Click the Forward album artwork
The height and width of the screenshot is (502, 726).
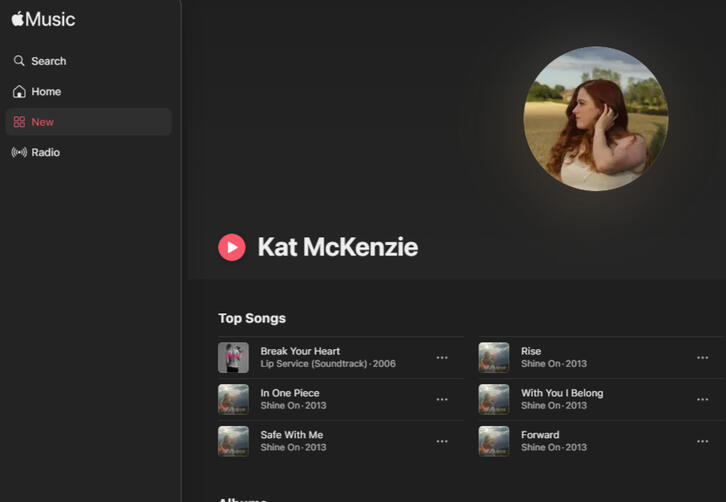coord(494,441)
